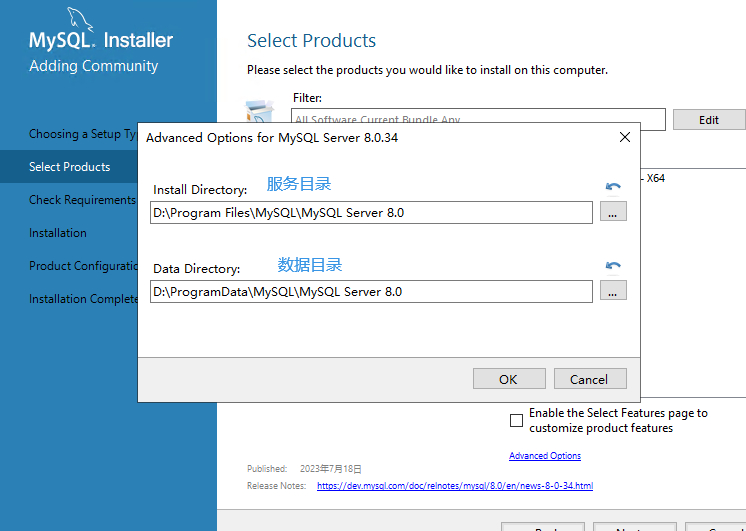Viewport: 746px width, 531px height.
Task: Click the Adding Community subtitle
Action: (93, 66)
